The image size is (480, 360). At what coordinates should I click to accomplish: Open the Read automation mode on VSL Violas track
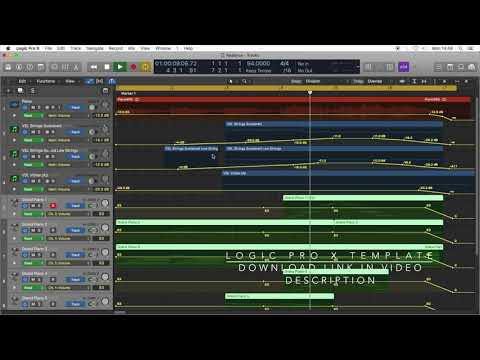pos(33,189)
